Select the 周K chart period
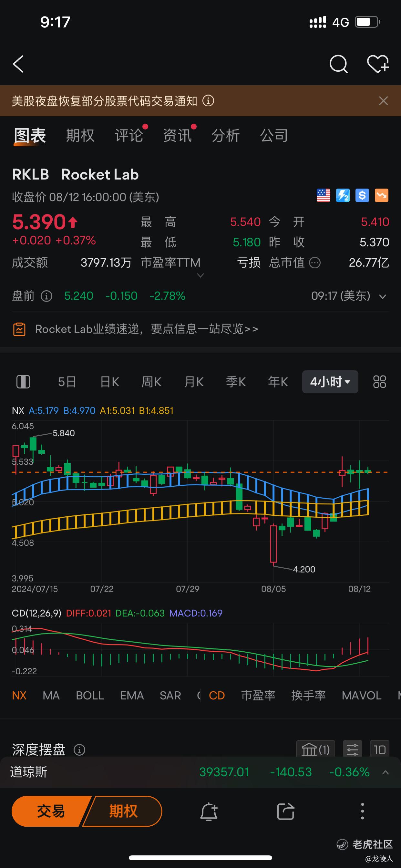 (151, 382)
